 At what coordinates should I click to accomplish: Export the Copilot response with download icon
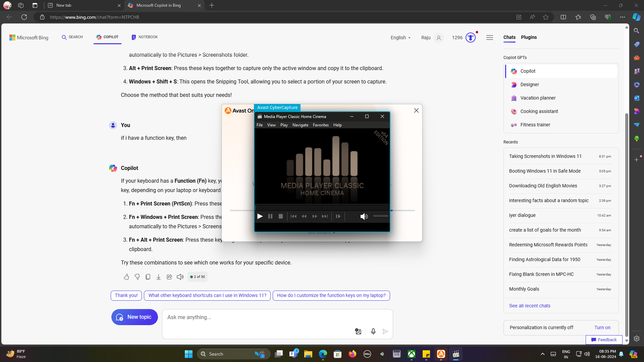click(159, 277)
